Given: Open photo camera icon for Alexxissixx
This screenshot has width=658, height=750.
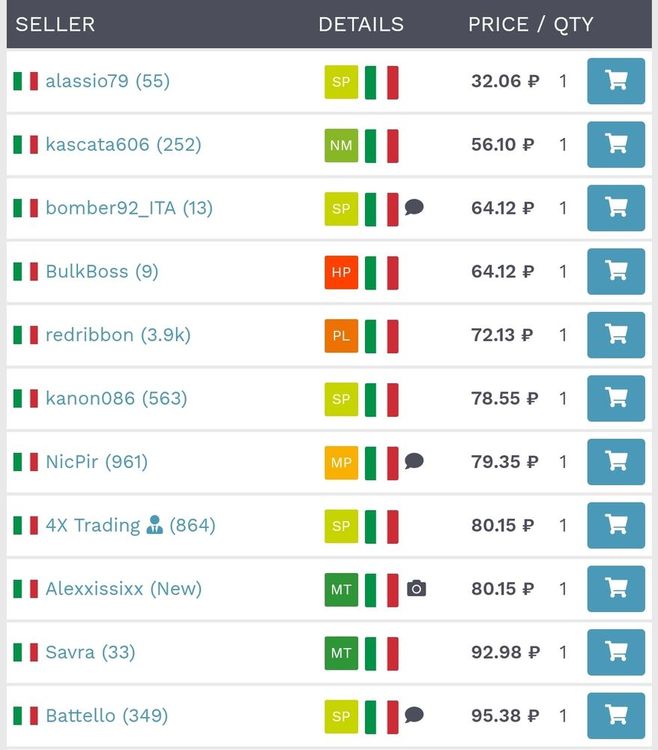Looking at the screenshot, I should [x=416, y=589].
